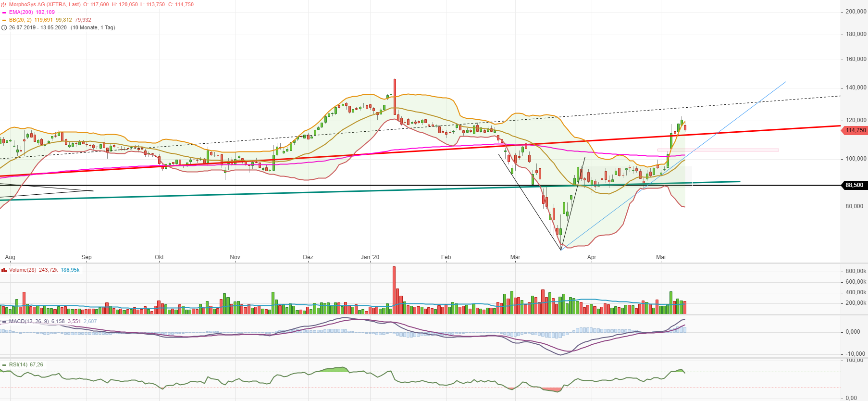Click the Jan '20 label on time axis
868x401 pixels.
tap(370, 257)
